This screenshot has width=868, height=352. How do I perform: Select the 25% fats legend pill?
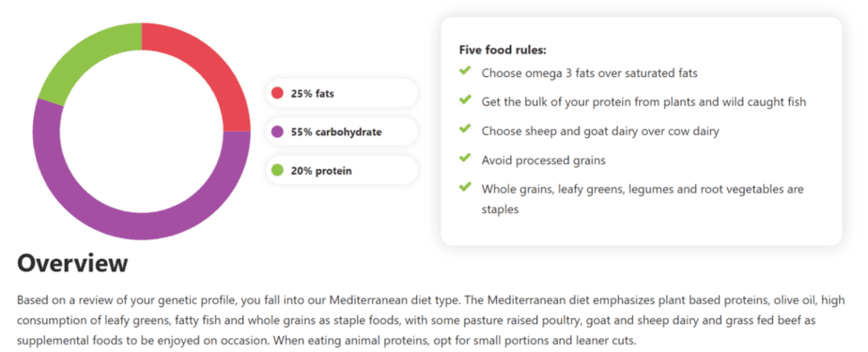tap(342, 94)
